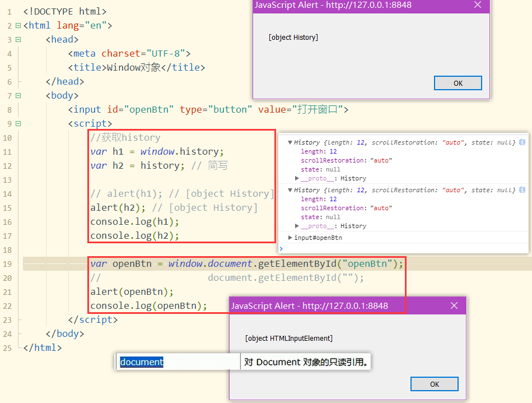Click the console input prompt arrow
This screenshot has height=403, width=532.
281,248
